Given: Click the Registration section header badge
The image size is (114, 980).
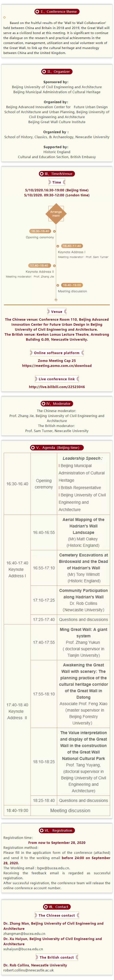Looking at the screenshot, I should [x=57, y=830].
